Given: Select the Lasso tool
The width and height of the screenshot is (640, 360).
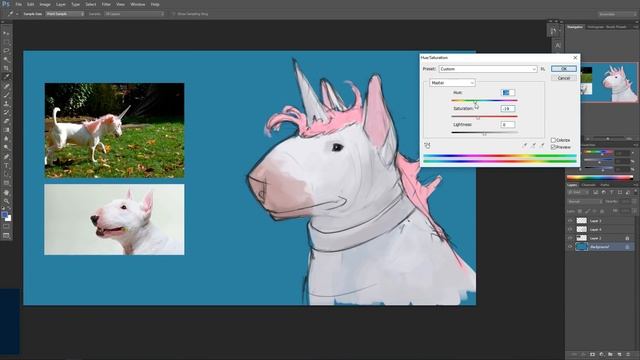Looking at the screenshot, I should tap(6, 51).
